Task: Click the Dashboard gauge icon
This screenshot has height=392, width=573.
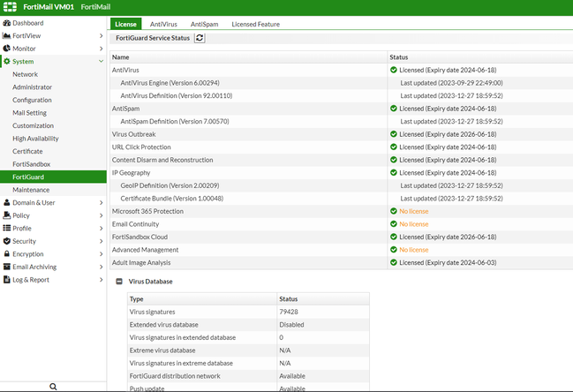Action: [7, 23]
